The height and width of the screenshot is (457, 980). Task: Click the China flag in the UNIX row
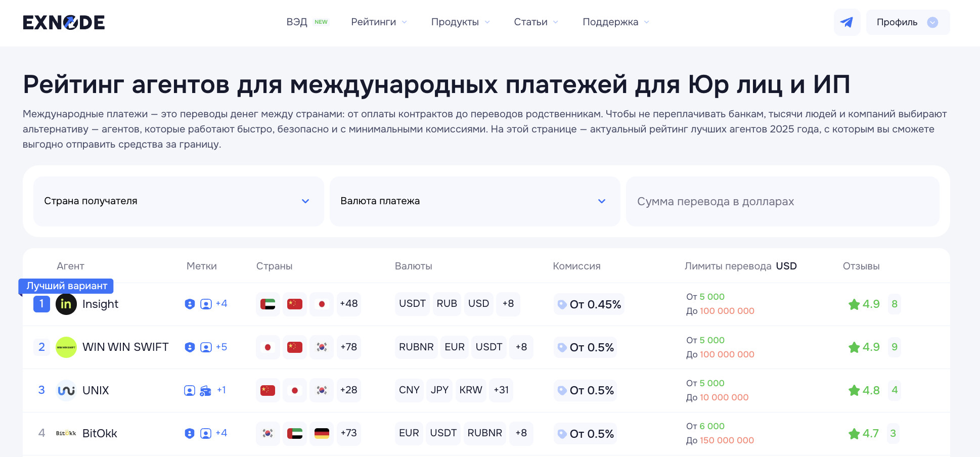point(268,390)
